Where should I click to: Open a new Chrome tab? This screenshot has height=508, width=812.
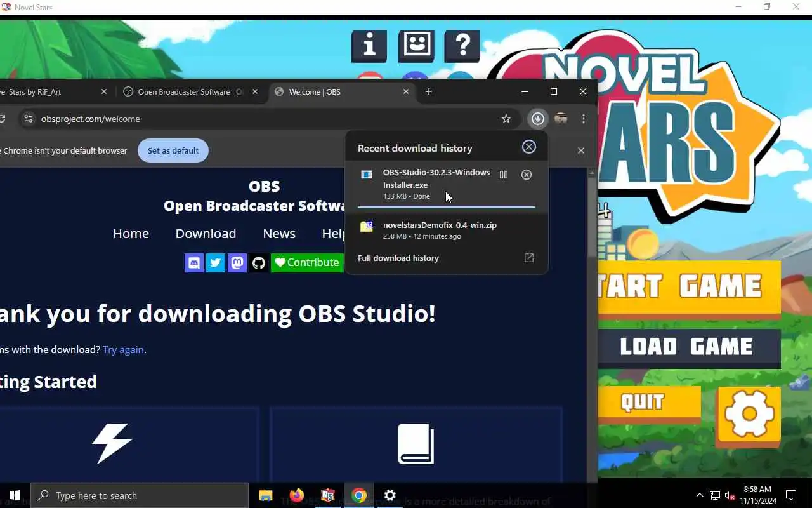pos(429,91)
